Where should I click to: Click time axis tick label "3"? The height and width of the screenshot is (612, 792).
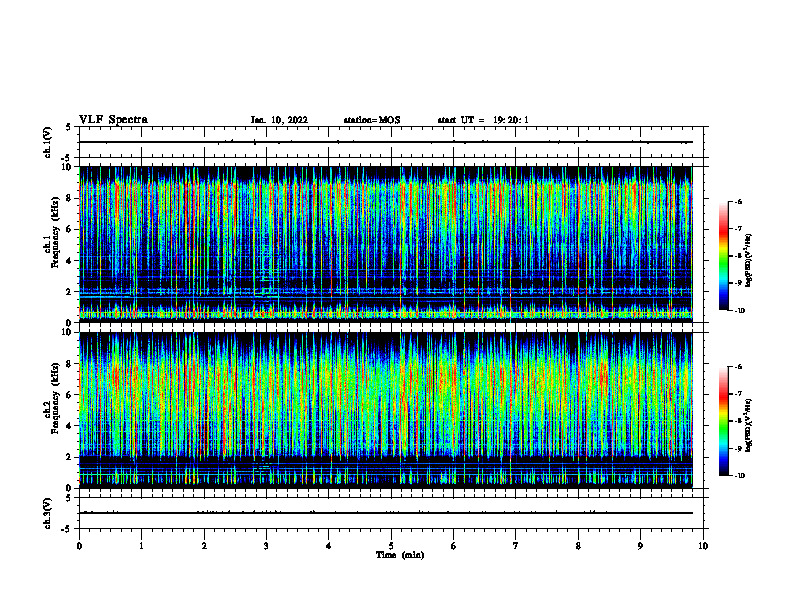tap(266, 546)
